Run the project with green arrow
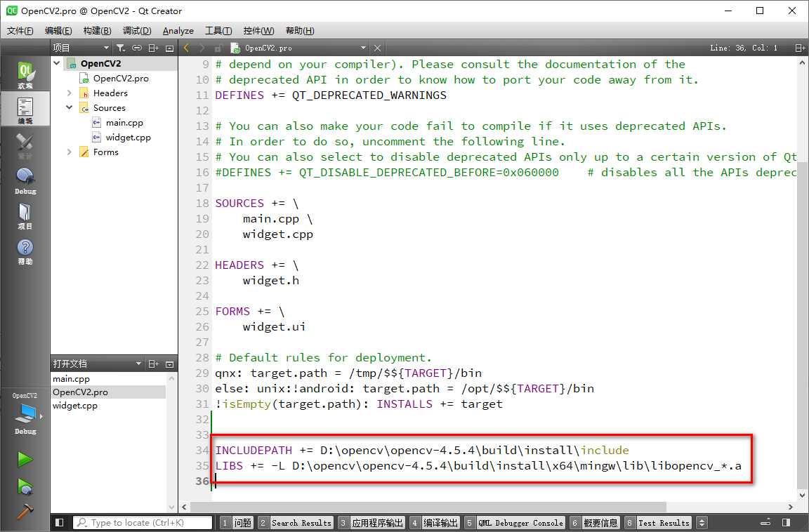809x532 pixels. [x=25, y=459]
